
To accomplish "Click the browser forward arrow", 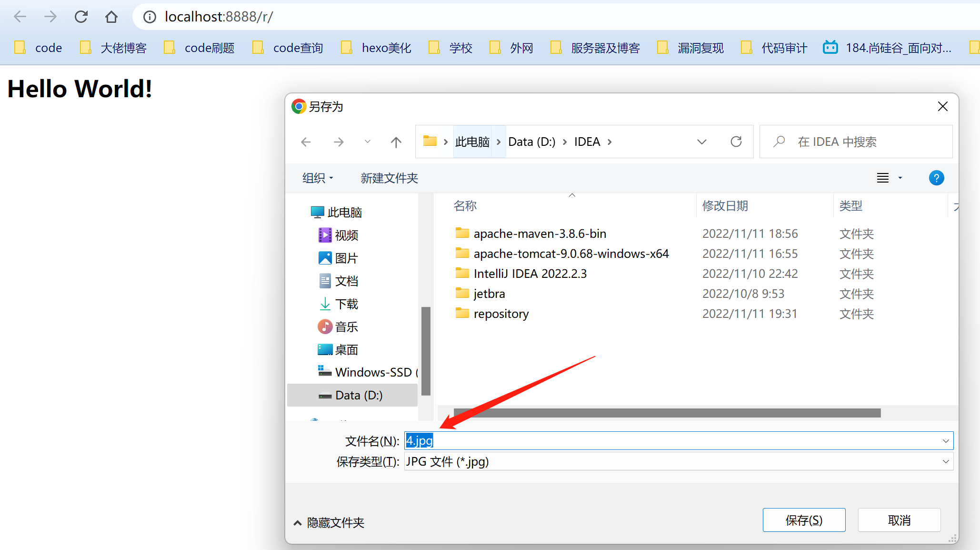I will [50, 17].
